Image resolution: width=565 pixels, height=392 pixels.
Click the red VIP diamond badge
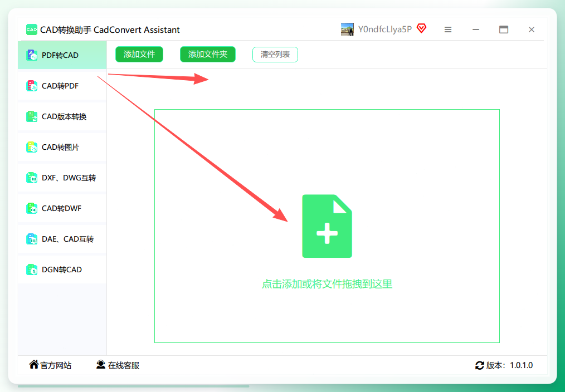pos(422,28)
